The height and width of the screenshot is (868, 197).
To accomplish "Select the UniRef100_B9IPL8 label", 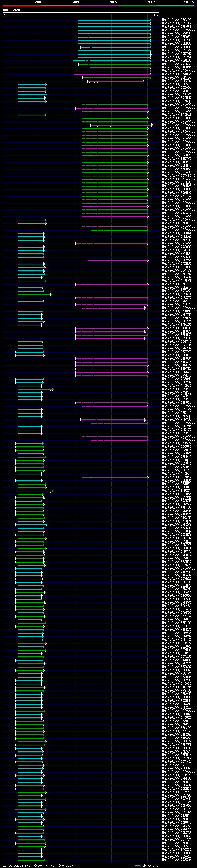I will click(177, 115).
